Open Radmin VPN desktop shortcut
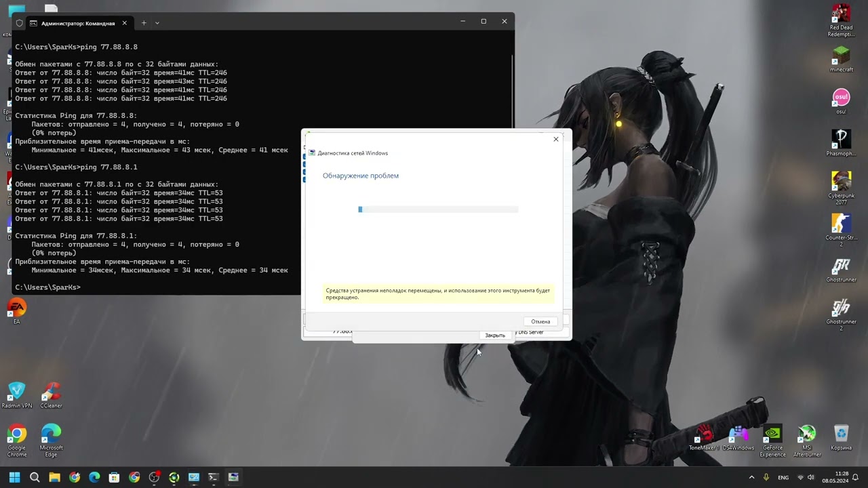This screenshot has width=868, height=488. [x=17, y=395]
